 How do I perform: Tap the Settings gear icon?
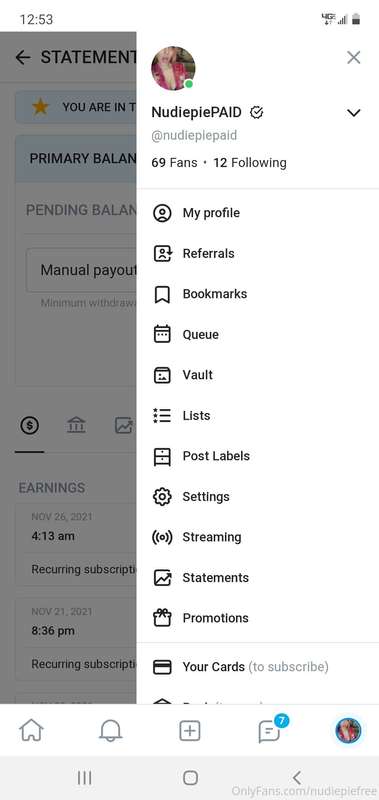(162, 496)
